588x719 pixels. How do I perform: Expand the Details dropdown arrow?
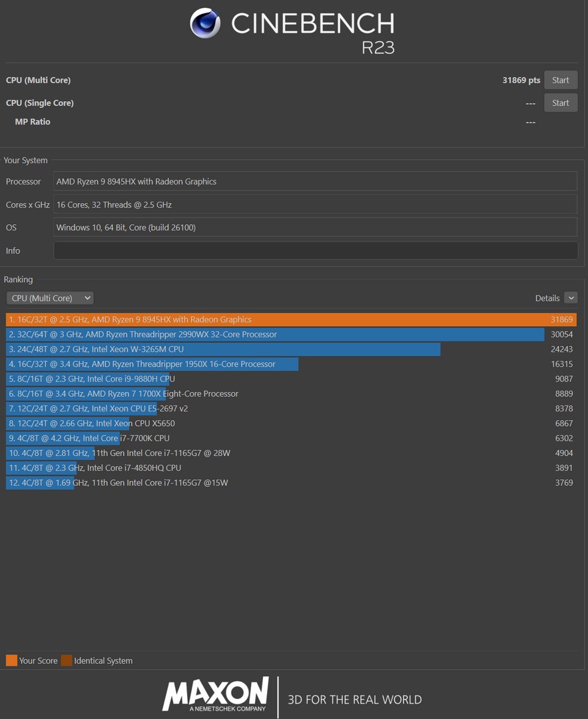571,298
